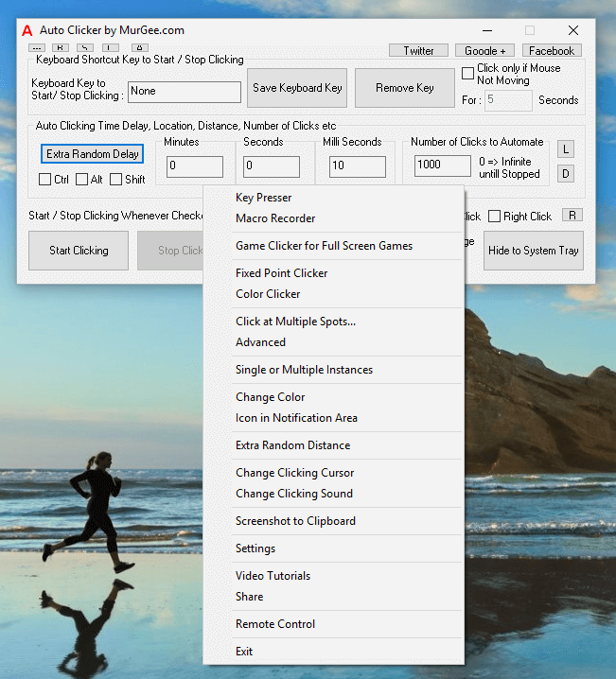The width and height of the screenshot is (616, 679).
Task: Click the Auto Clicker red A title icon
Action: point(27,30)
